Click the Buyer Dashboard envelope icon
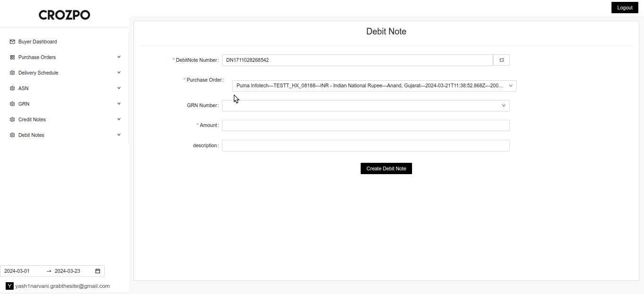 12,42
